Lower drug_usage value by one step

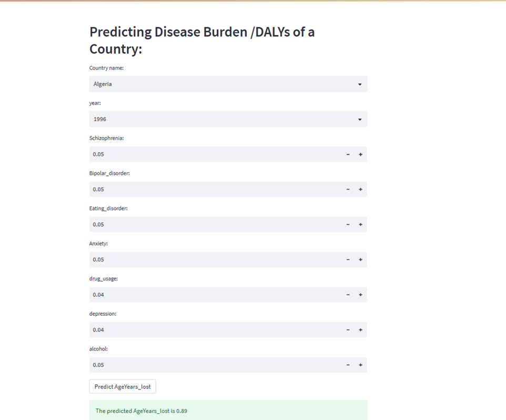pos(348,295)
